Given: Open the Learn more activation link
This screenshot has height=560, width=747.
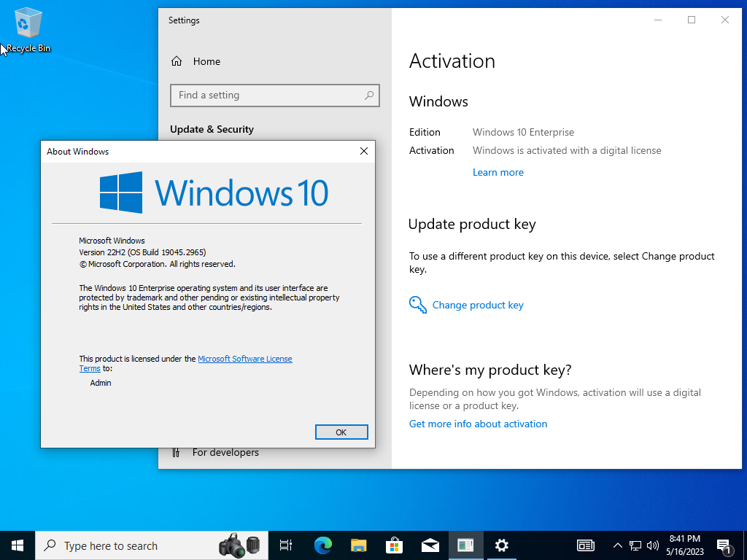Looking at the screenshot, I should [x=498, y=172].
